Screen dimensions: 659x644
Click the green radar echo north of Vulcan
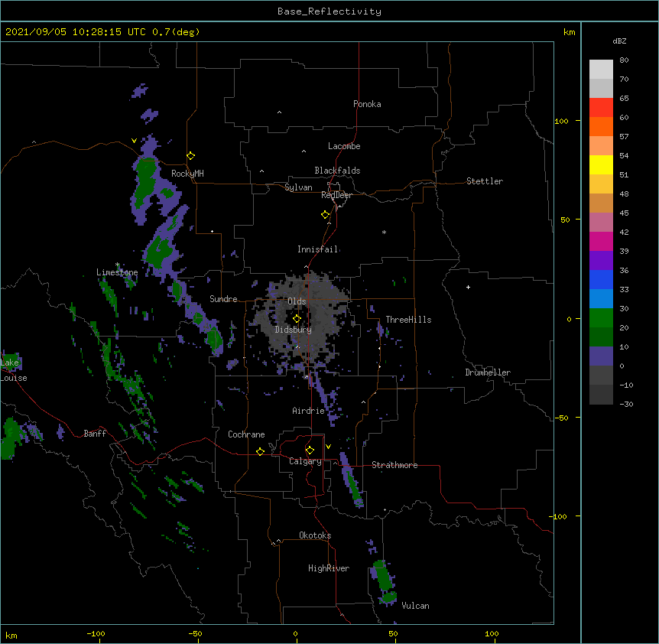point(383,575)
